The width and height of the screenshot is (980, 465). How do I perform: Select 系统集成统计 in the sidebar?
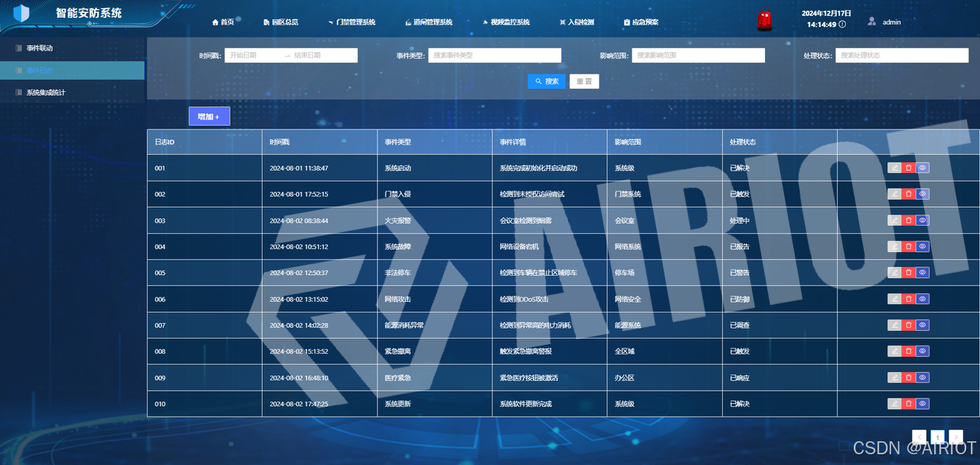(72, 93)
